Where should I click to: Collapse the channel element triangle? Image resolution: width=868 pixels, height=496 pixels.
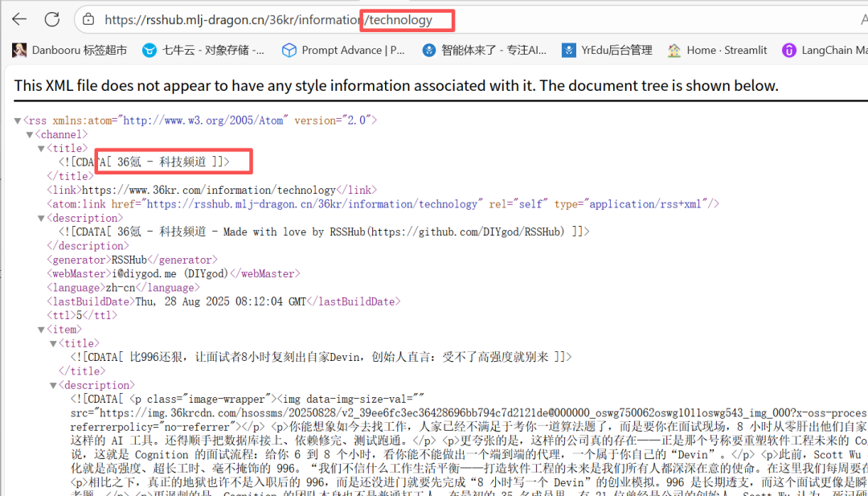tap(30, 134)
